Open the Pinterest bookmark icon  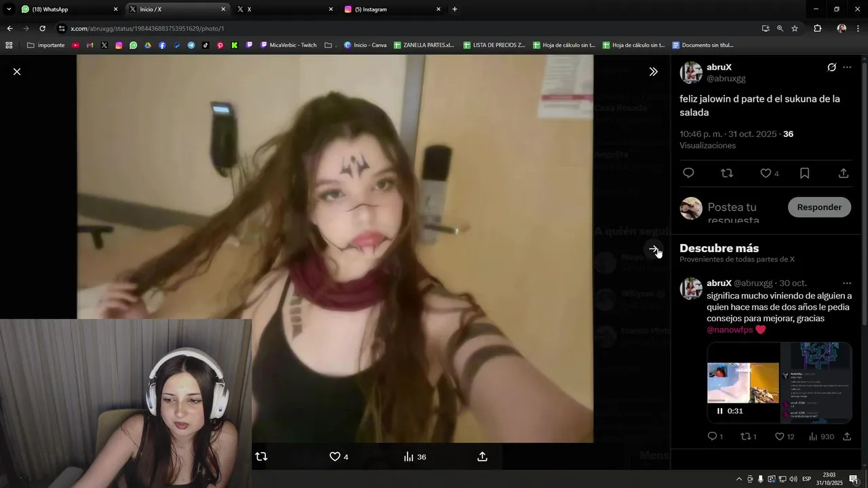pyautogui.click(x=220, y=45)
